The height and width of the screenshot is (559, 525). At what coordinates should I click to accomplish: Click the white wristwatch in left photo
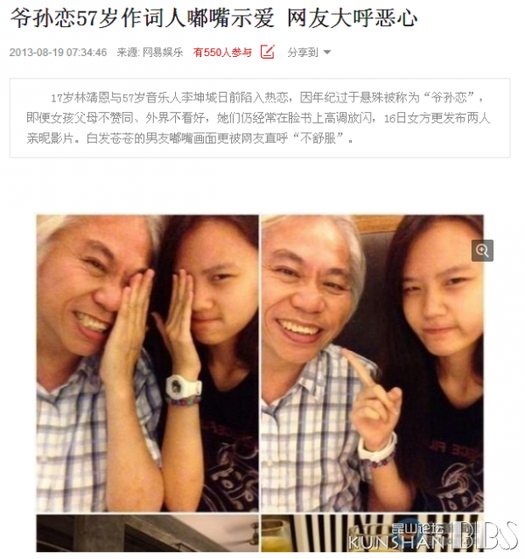pos(184,386)
